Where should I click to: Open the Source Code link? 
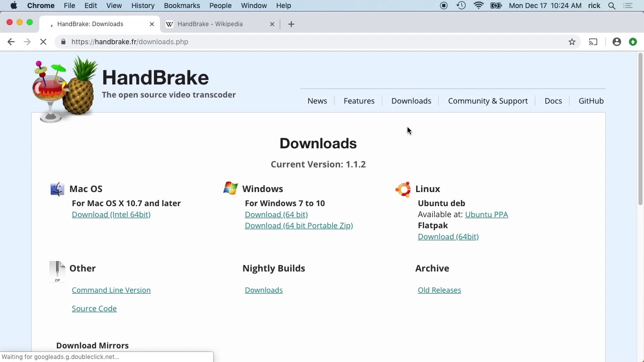(x=94, y=309)
